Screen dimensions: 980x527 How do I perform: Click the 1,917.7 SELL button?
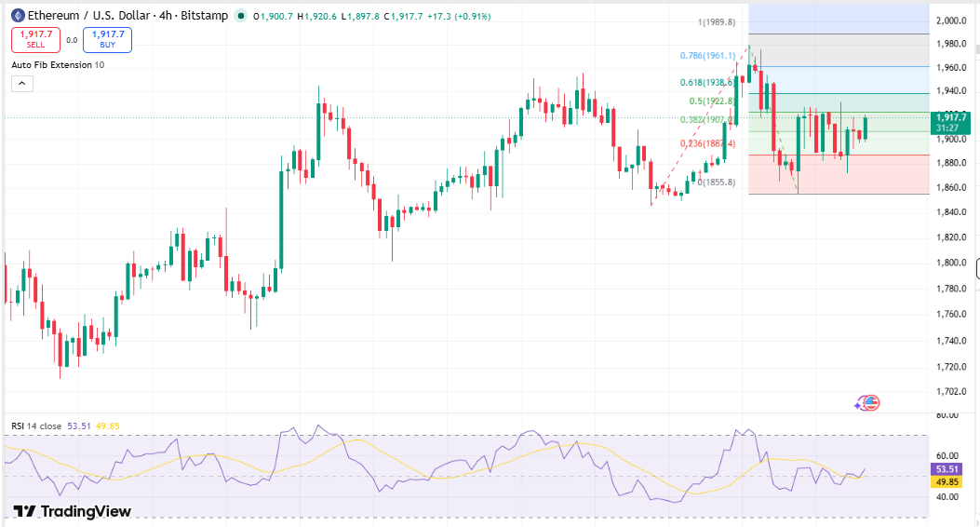(35, 39)
